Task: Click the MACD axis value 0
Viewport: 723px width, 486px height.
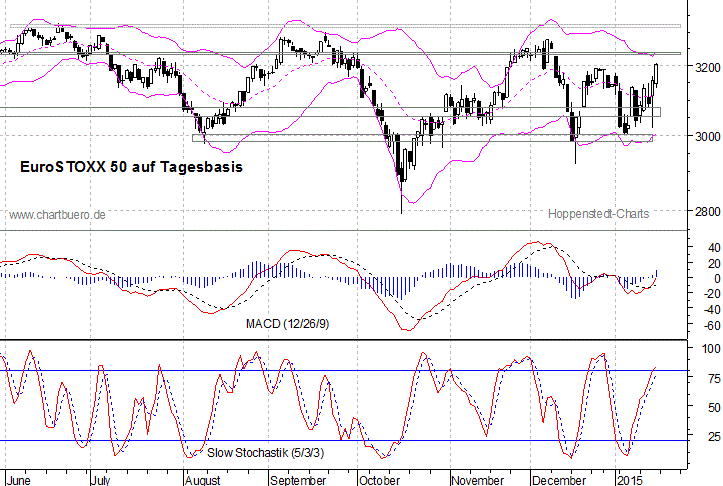Action: pos(717,279)
